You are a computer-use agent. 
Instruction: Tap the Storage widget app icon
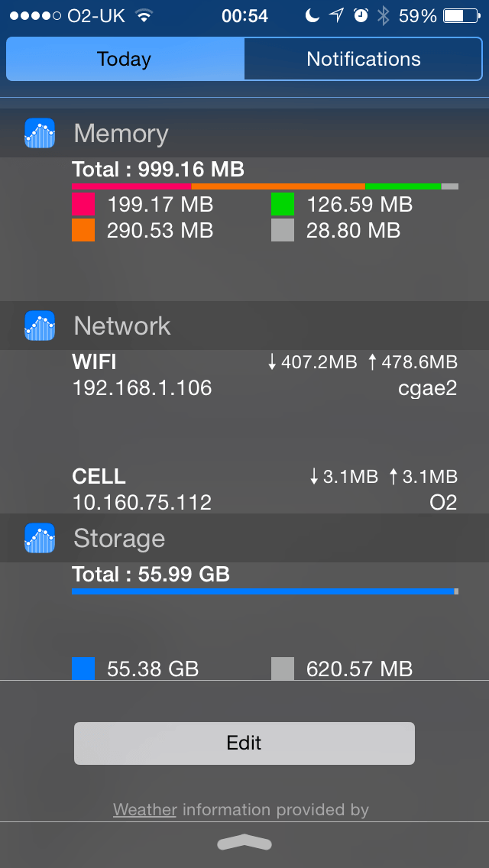40,539
